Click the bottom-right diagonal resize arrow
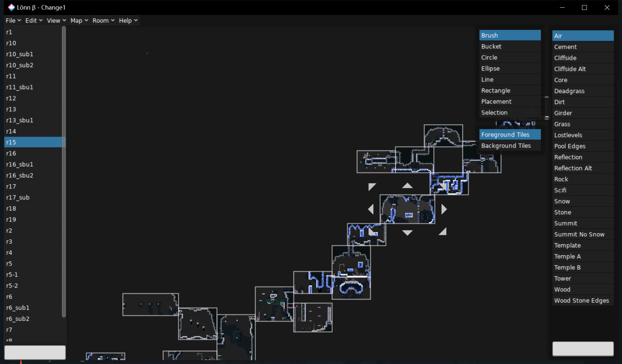This screenshot has height=364, width=622. pyautogui.click(x=443, y=232)
